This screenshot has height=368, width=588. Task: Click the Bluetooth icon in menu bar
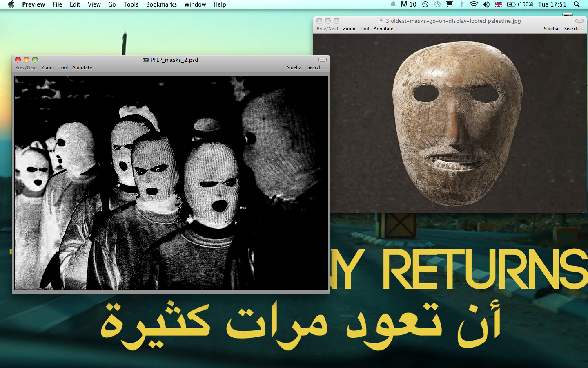click(462, 4)
